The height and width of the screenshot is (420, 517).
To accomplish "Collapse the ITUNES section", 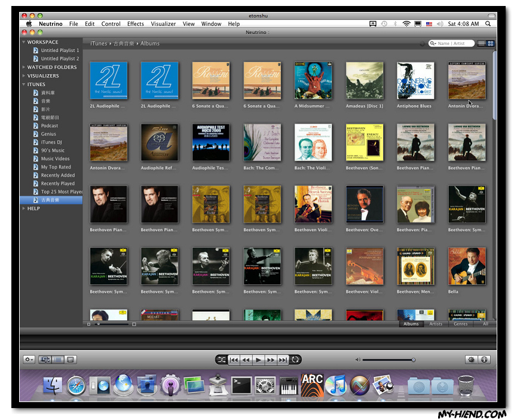I will (x=24, y=84).
